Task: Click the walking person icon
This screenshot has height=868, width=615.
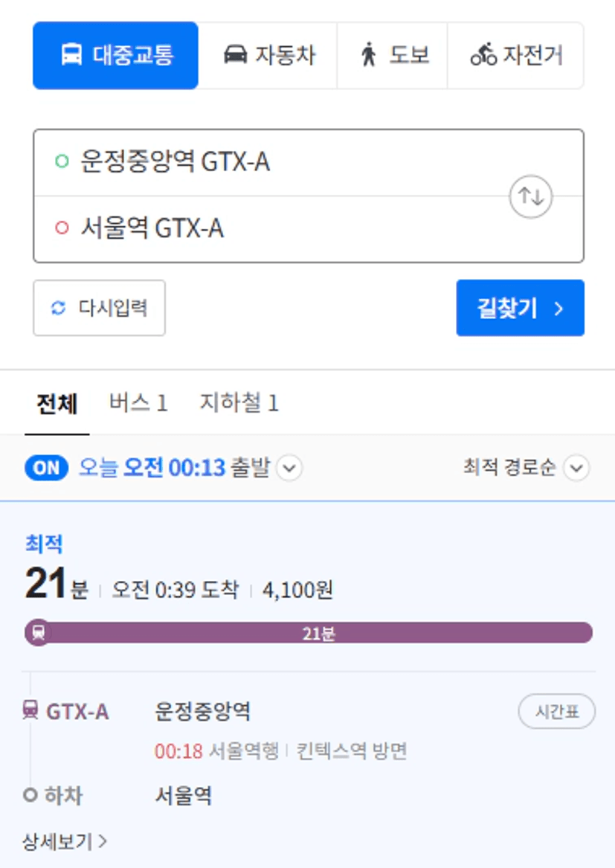Action: point(368,55)
